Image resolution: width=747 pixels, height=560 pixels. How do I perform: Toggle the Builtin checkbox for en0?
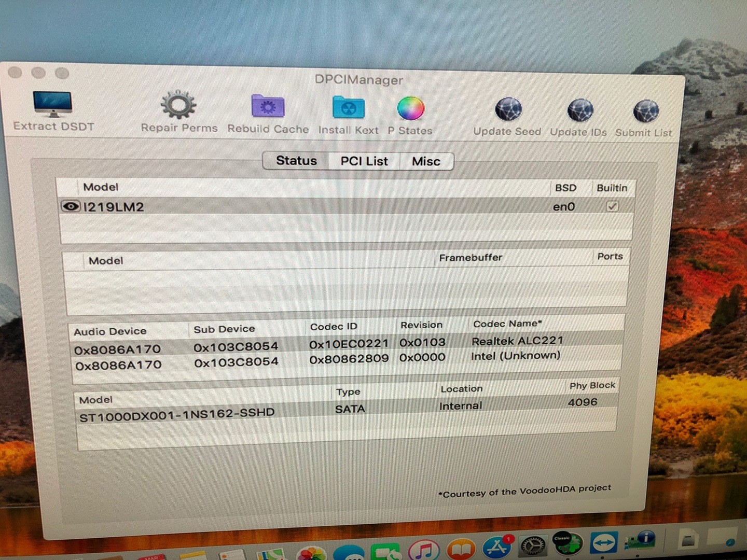613,206
